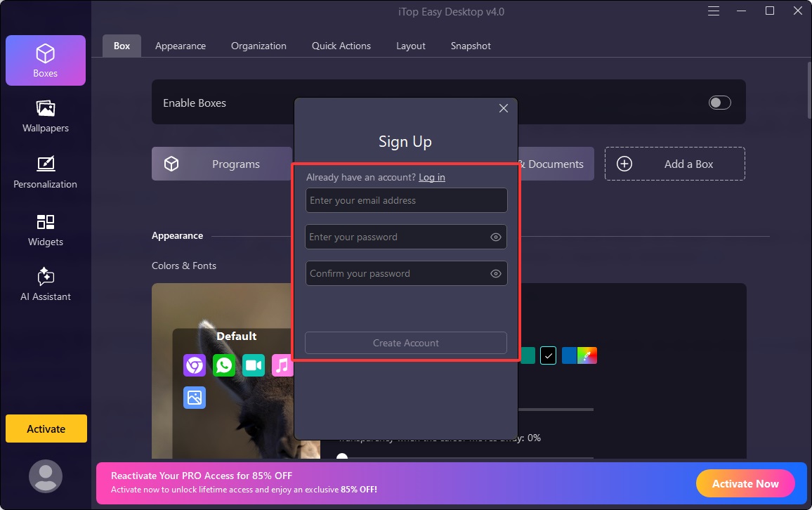Enable the Boxes feature toggle
Image resolution: width=812 pixels, height=510 pixels.
click(x=719, y=103)
